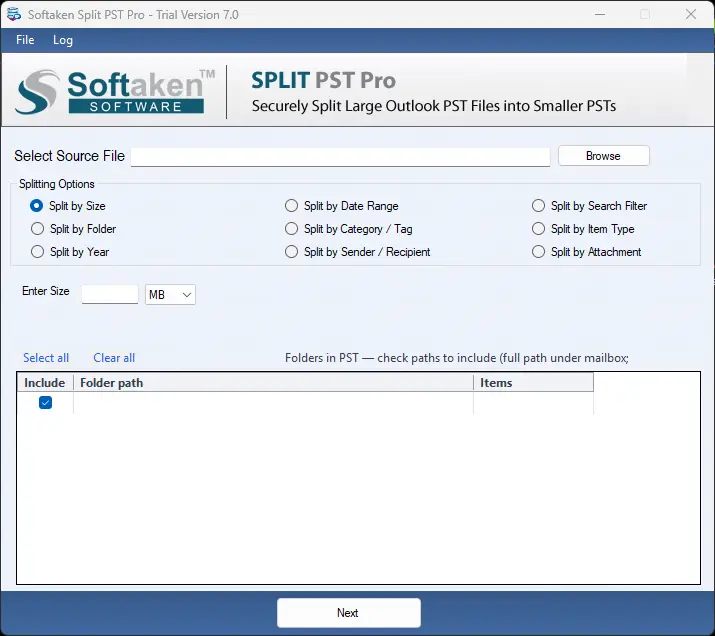The height and width of the screenshot is (636, 715).
Task: Click the Select all link
Action: [46, 358]
